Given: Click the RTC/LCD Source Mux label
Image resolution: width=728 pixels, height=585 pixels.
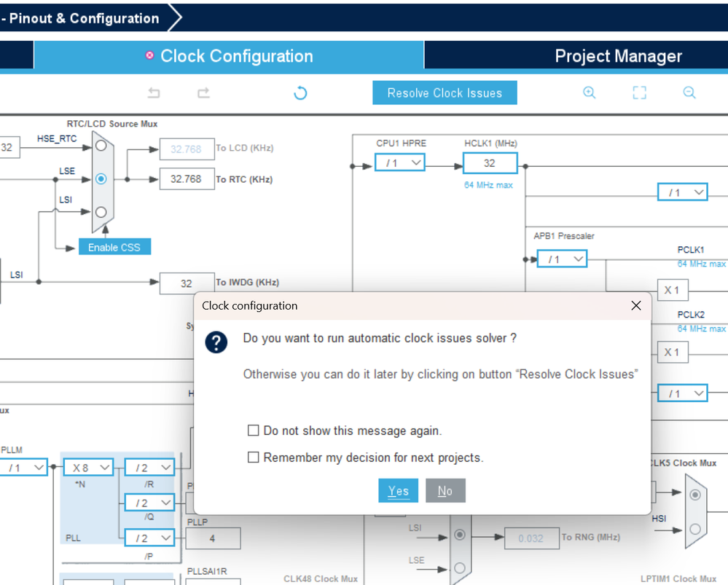Looking at the screenshot, I should [x=112, y=124].
